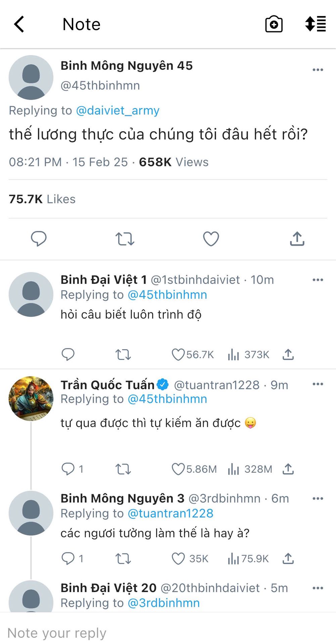This screenshot has width=336, height=644.
Task: Open more options on Binh Đại Việt 20's reply
Action: [318, 588]
